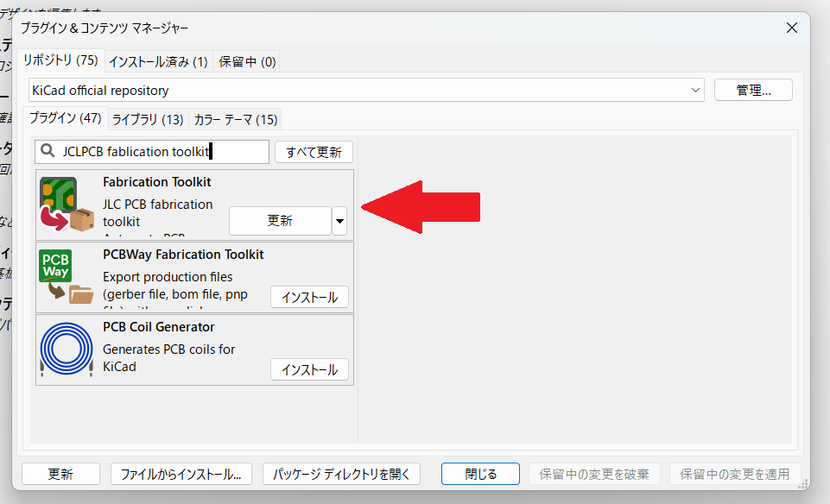Update the Fabrication Toolkit with 更新
The image size is (830, 504).
pyautogui.click(x=280, y=221)
